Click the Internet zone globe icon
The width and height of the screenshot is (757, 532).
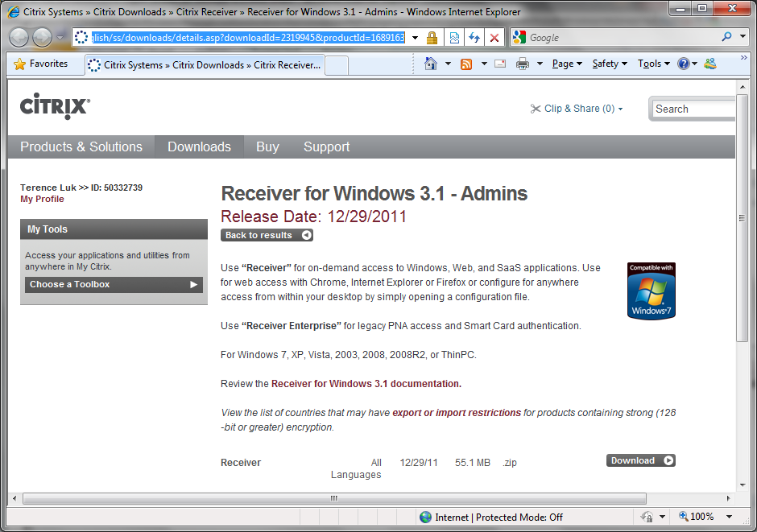click(425, 517)
